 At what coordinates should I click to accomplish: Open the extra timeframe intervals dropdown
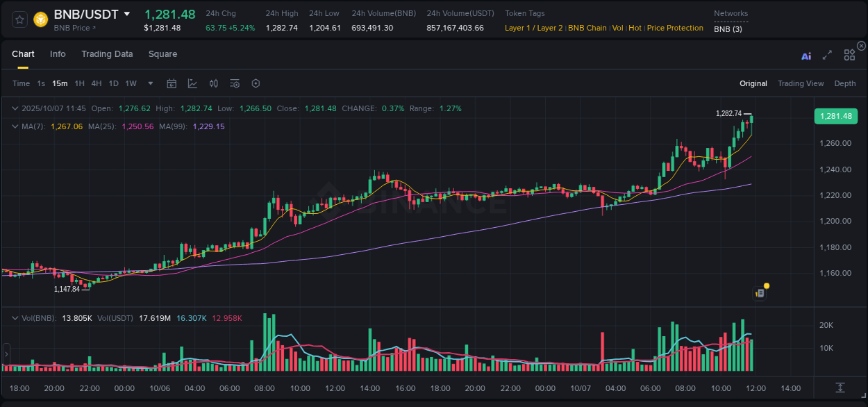coord(149,83)
